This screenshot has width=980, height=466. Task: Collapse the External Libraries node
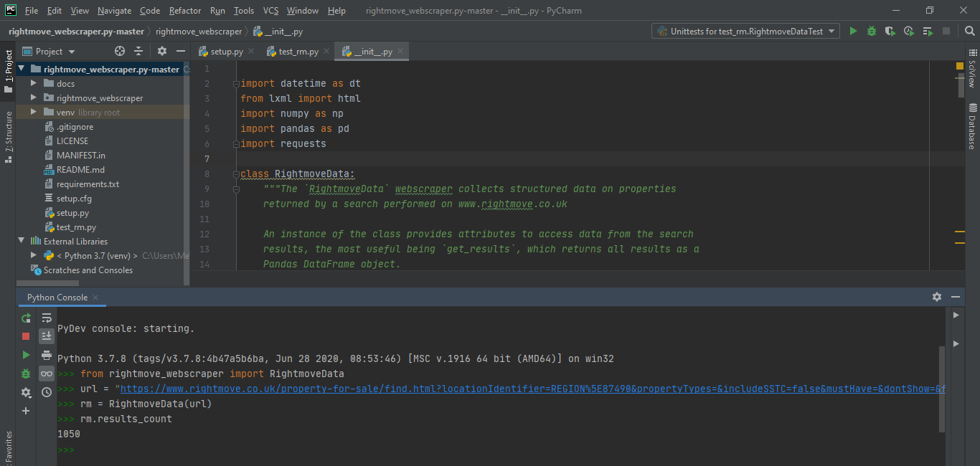[x=21, y=241]
